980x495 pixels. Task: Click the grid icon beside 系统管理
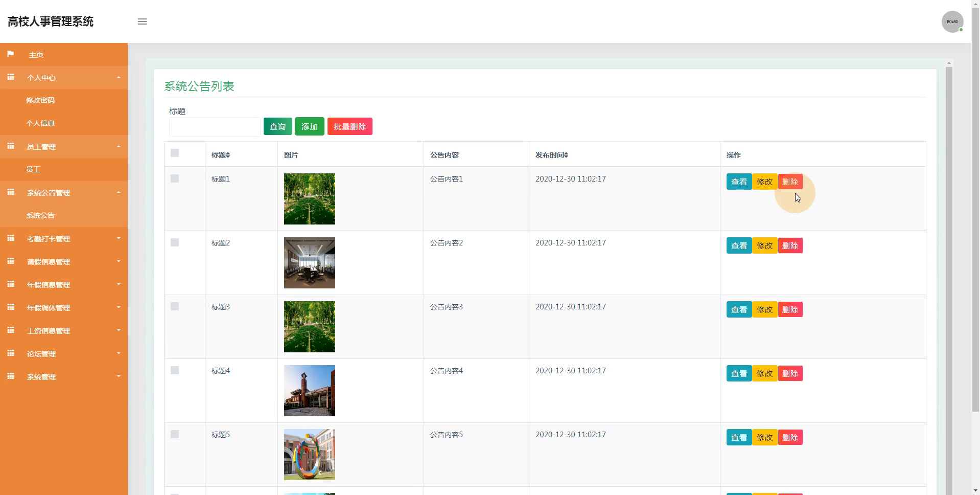tap(10, 376)
